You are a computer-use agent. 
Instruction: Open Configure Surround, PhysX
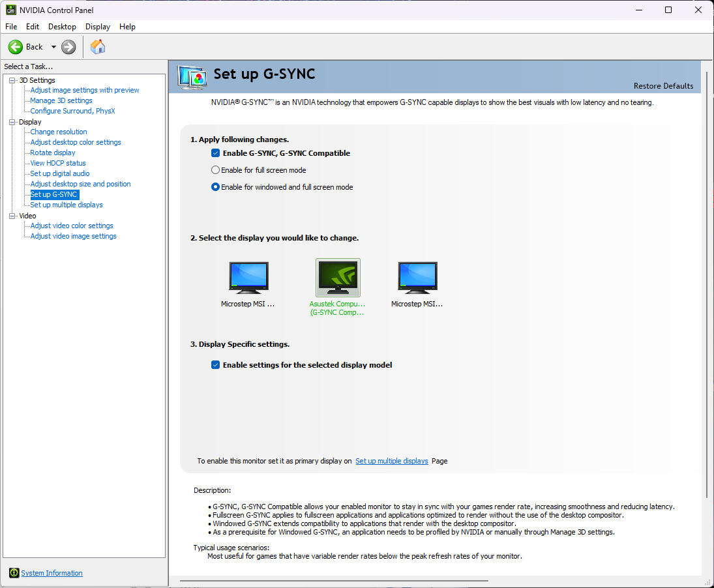click(x=72, y=111)
